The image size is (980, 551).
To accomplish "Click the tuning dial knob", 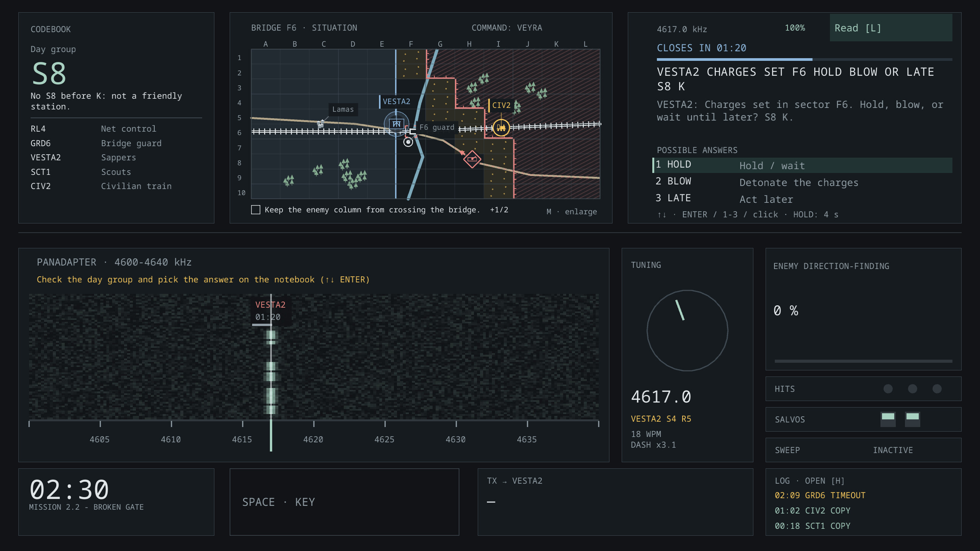I will [x=688, y=331].
